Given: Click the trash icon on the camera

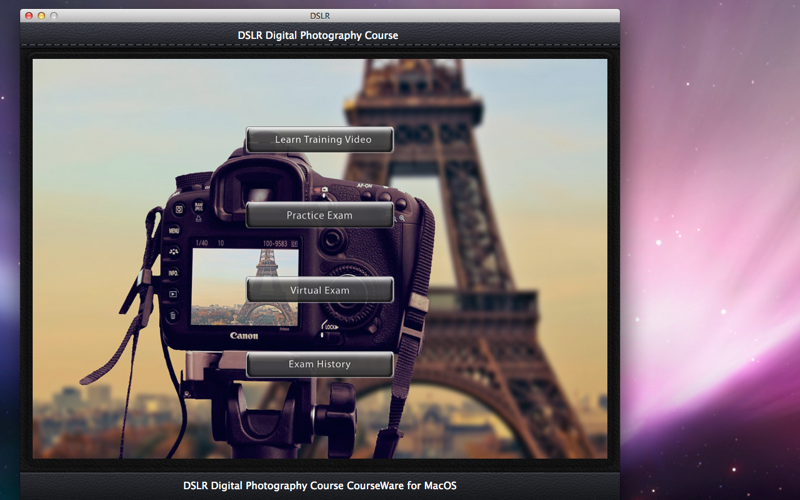Looking at the screenshot, I should coord(172,316).
